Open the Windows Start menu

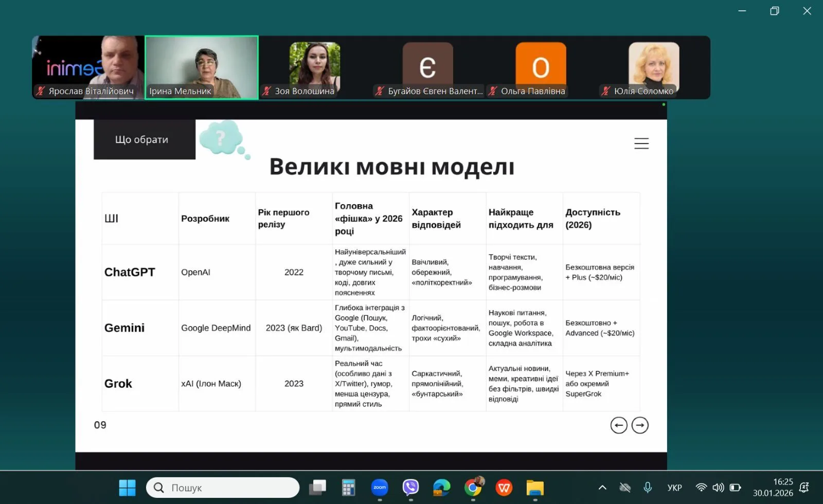pos(127,488)
